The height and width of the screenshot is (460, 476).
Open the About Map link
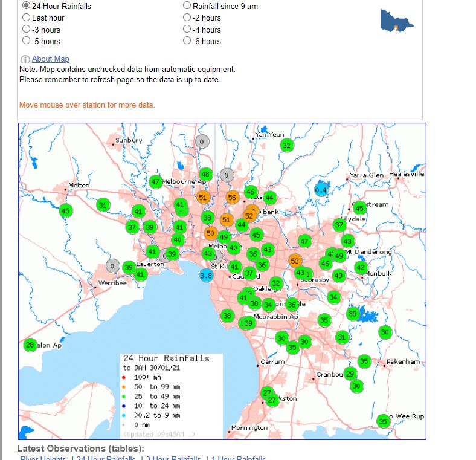(x=50, y=59)
